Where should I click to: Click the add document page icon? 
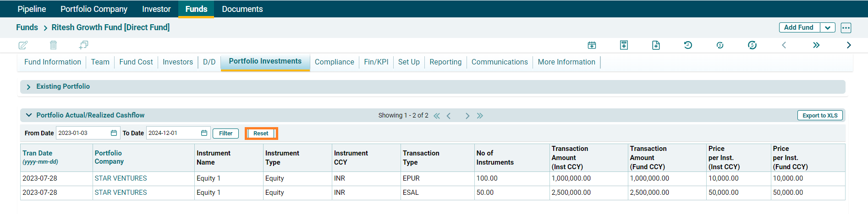(656, 45)
